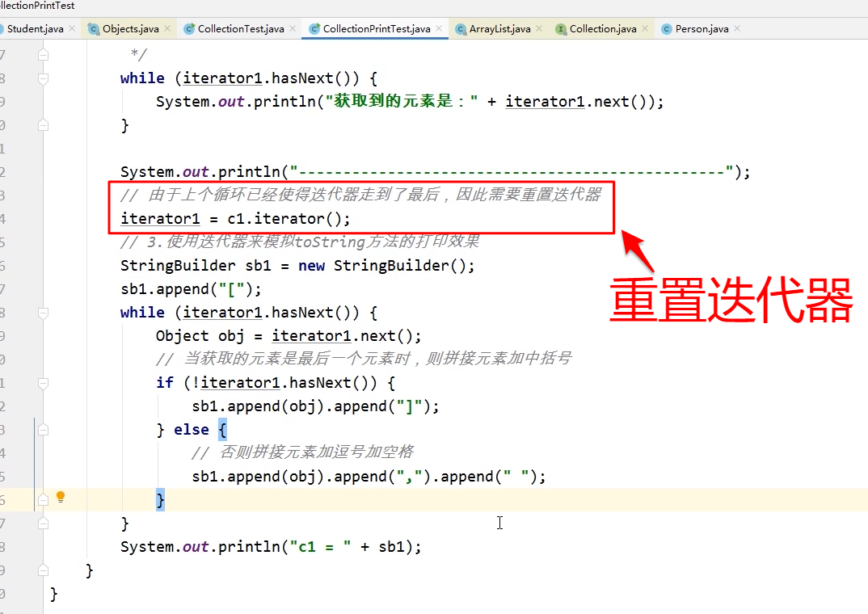
Task: Collapse the first while loop fold marker
Action: (43, 78)
